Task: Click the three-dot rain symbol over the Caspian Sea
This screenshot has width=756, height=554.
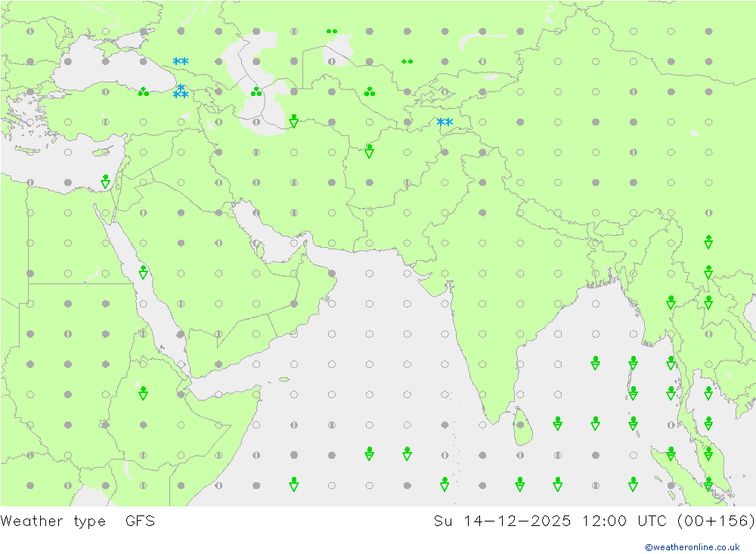Action: tap(256, 91)
